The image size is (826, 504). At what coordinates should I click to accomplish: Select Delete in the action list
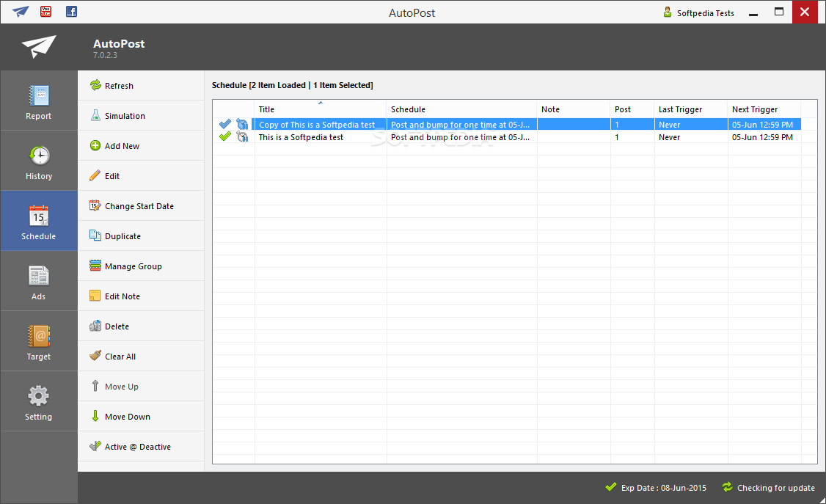point(141,326)
